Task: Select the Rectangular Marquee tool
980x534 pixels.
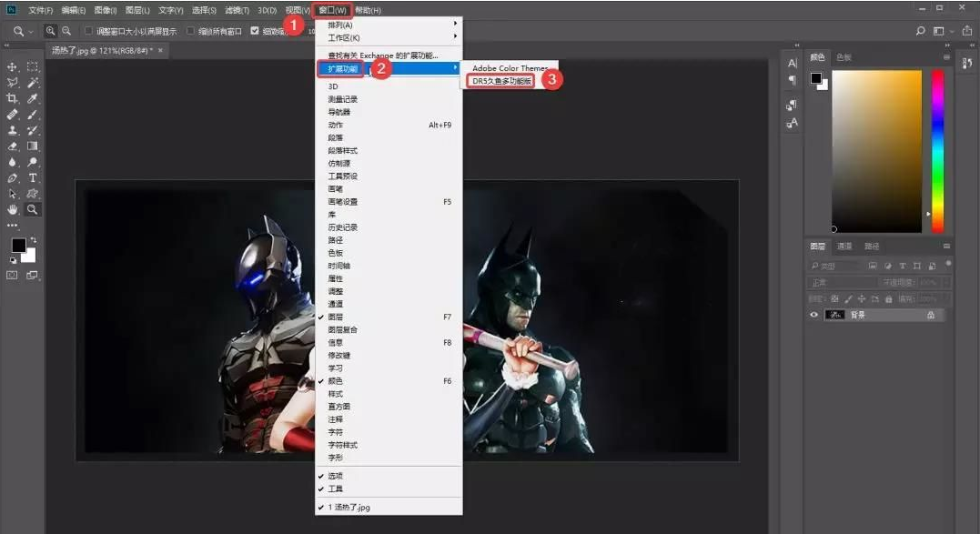Action: coord(33,66)
